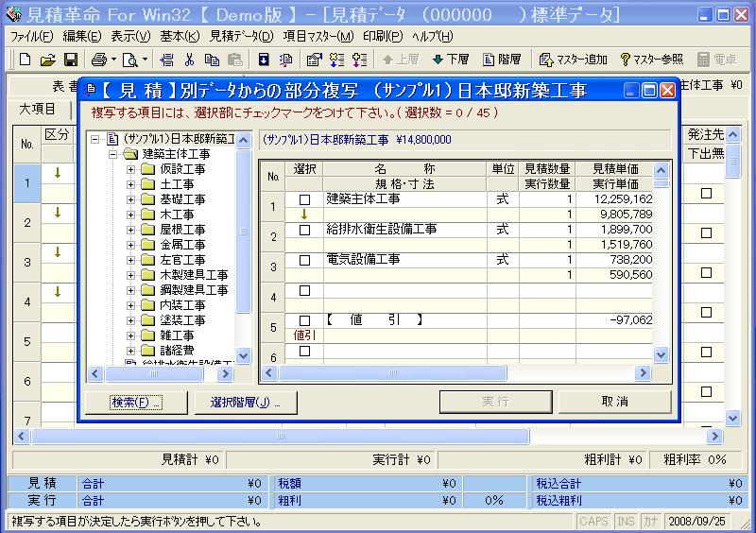This screenshot has width=756, height=533.
Task: Click the 建築主体工事 open folder icon in tree
Action: tap(130, 154)
